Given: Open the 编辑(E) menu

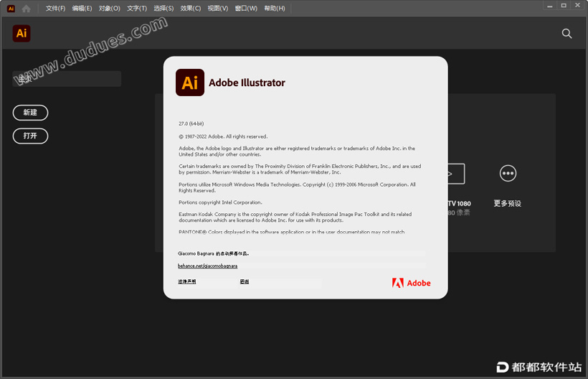Looking at the screenshot, I should pos(82,9).
